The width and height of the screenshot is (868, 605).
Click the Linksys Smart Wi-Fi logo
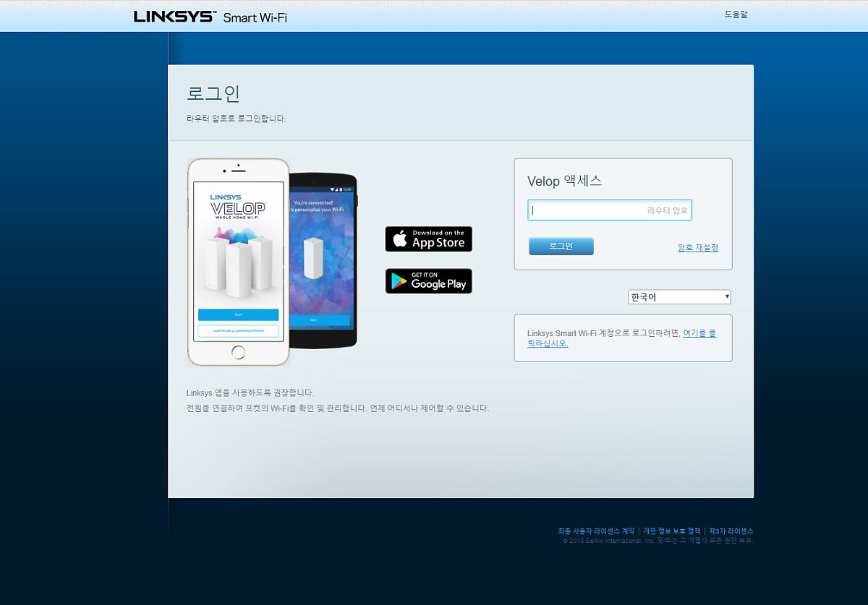210,17
